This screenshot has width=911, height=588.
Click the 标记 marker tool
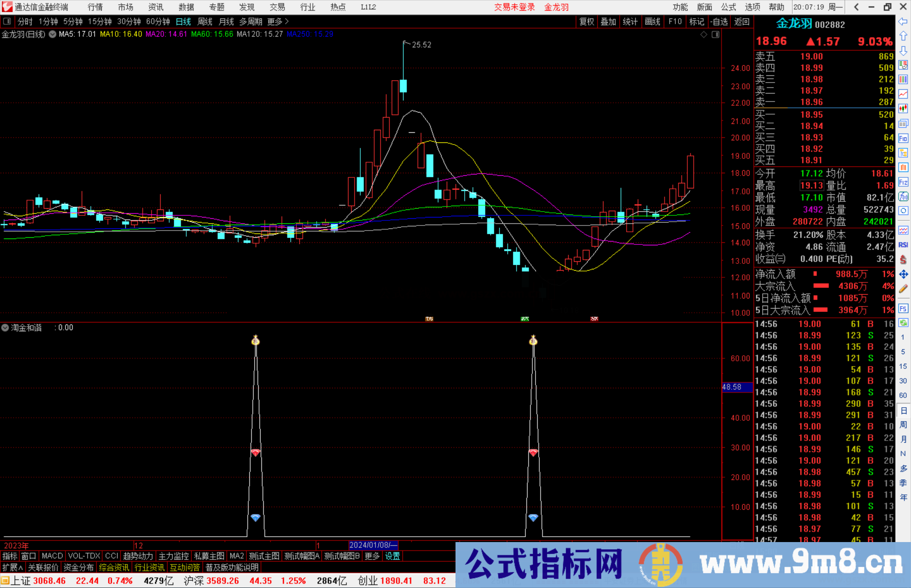[x=697, y=21]
